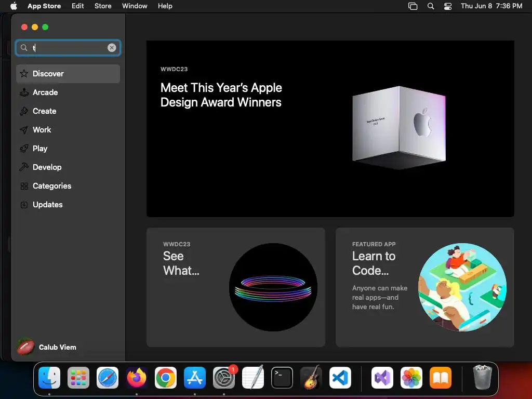Screen dimensions: 532x399
Task: Open Finder from the Dock
Action: (x=49, y=377)
